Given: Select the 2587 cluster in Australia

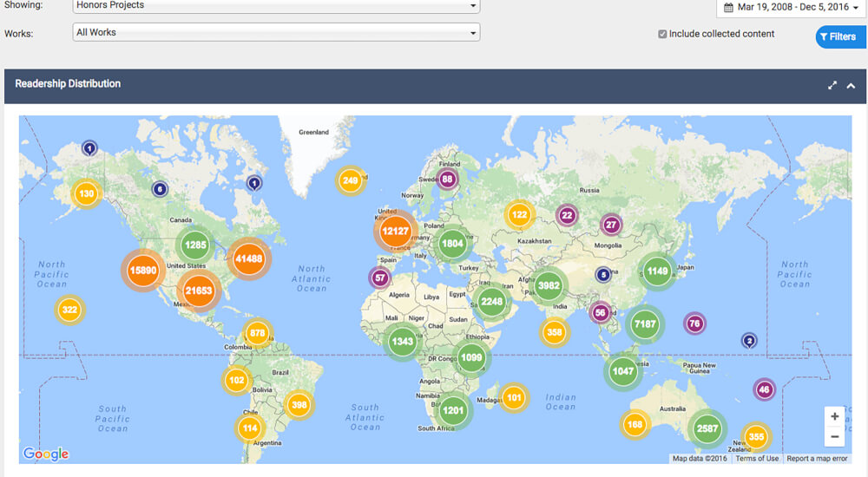Looking at the screenshot, I should click(707, 428).
